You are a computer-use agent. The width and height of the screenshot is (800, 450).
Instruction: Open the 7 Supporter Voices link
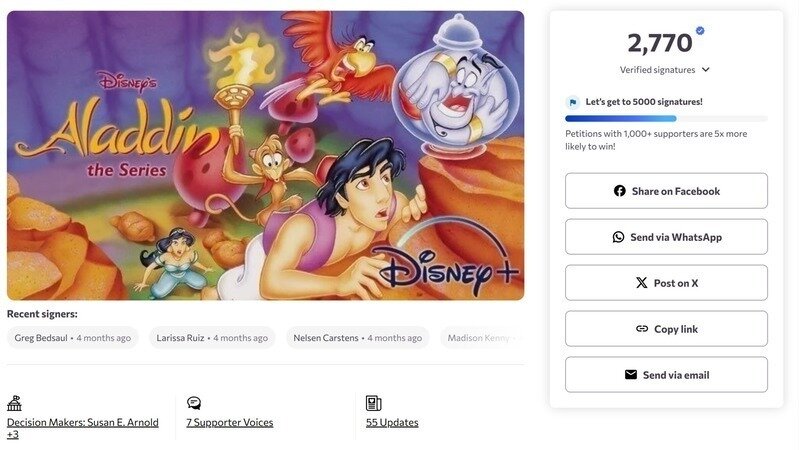coord(230,422)
